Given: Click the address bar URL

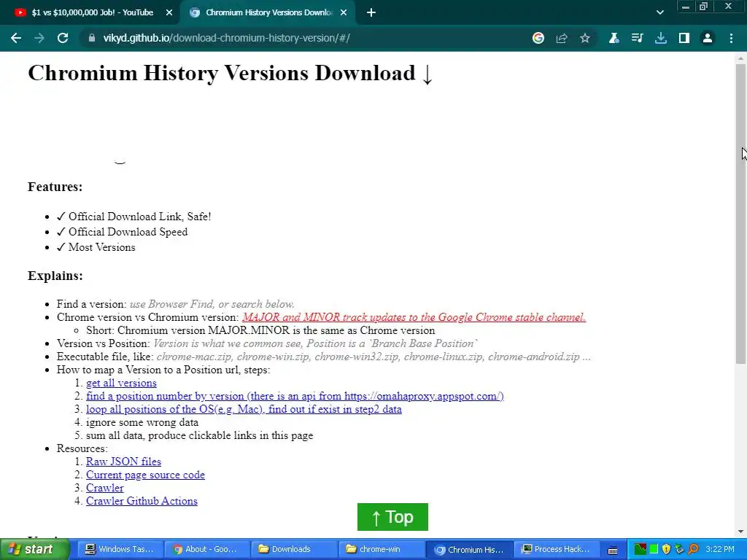Looking at the screenshot, I should 226,38.
